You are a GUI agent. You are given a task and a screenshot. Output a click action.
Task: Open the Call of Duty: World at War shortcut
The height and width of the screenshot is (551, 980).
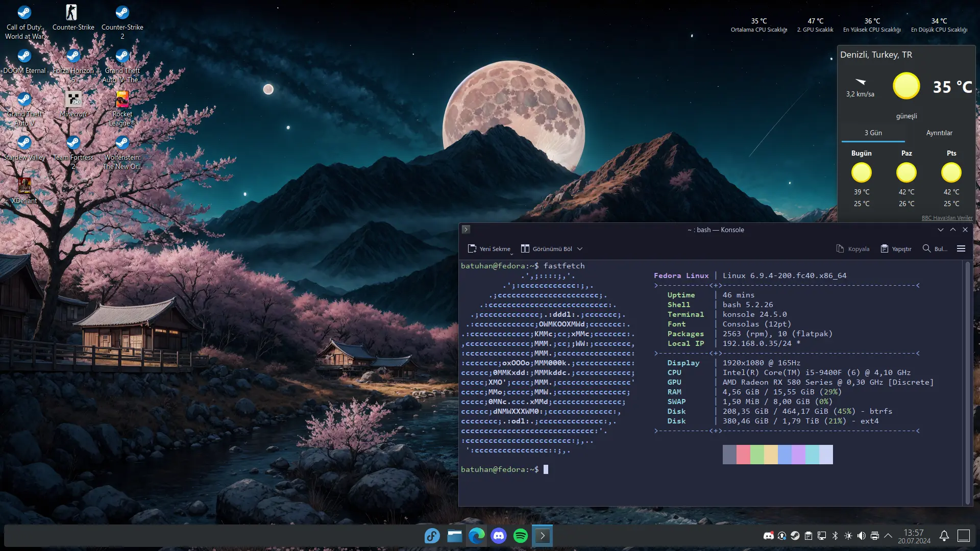pyautogui.click(x=24, y=22)
